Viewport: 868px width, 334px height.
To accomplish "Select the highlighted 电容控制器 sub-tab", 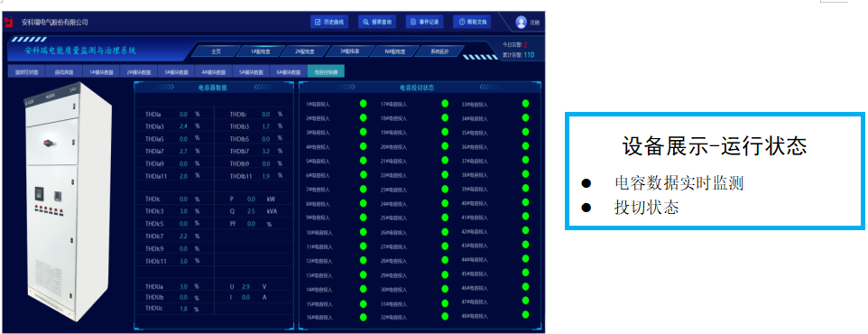I will 326,71.
